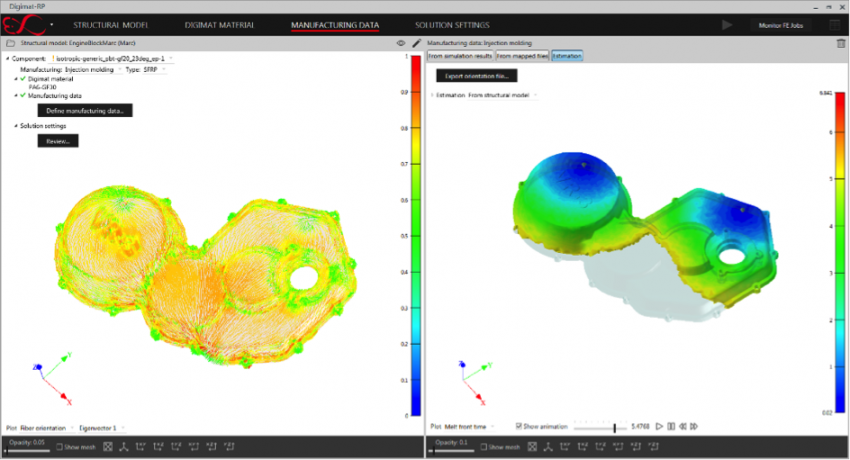
Task: Uncheck the Show animation checkbox
Action: (519, 426)
